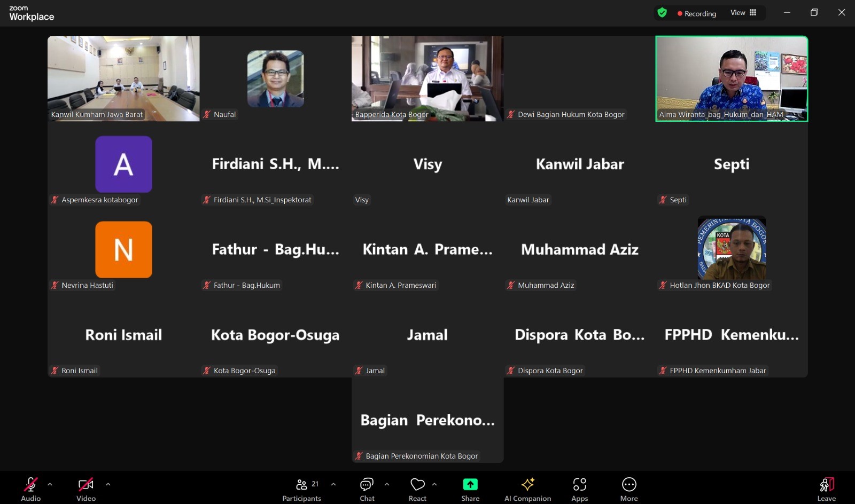Open the More options menu
Image resolution: width=855 pixels, height=504 pixels.
[629, 489]
